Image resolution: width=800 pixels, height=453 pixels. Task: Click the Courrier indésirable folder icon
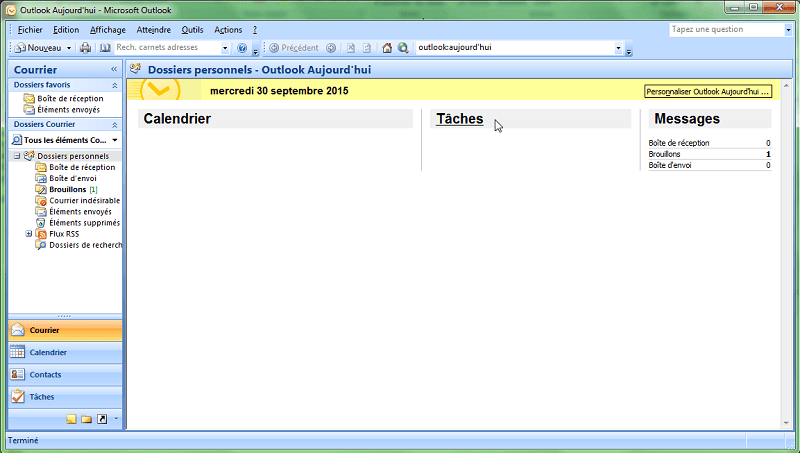tap(41, 200)
